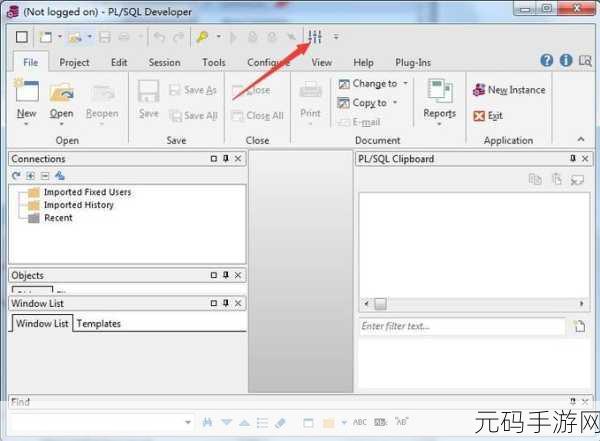The image size is (600, 441).
Task: Click the Log on key icon
Action: pos(202,37)
